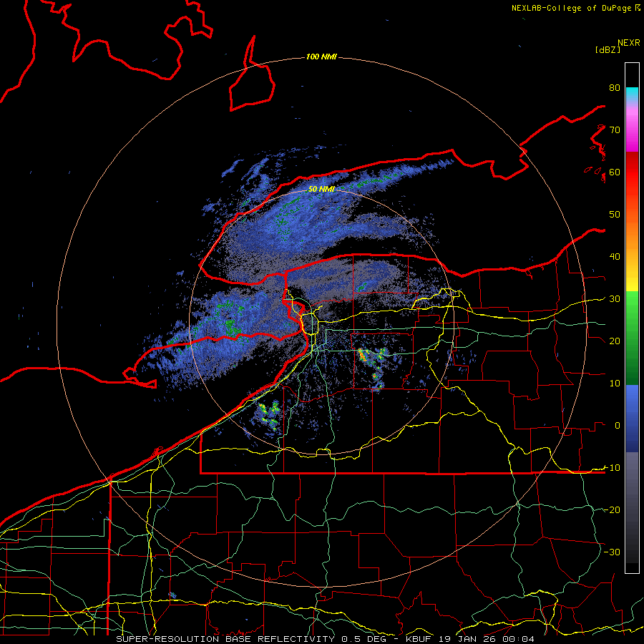The image size is (644, 644).
Task: Click the 0 dBZ scale value
Action: point(618,426)
